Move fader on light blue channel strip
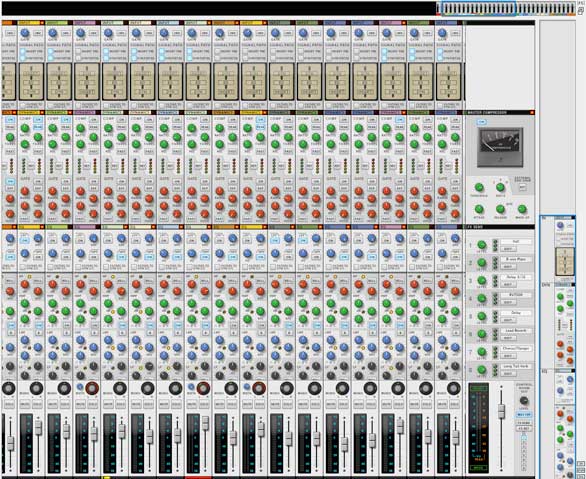 point(177,436)
